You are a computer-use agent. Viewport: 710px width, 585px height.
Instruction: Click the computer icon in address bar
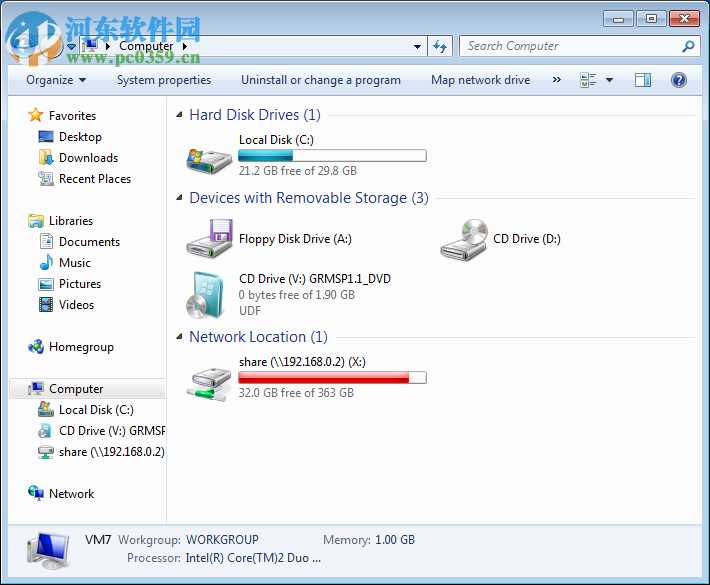[x=91, y=45]
